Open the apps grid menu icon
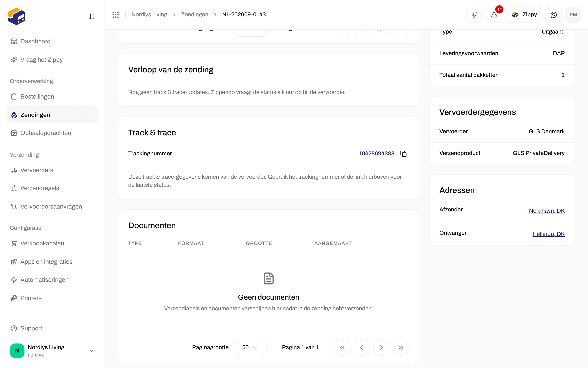The width and height of the screenshot is (588, 368). 115,15
